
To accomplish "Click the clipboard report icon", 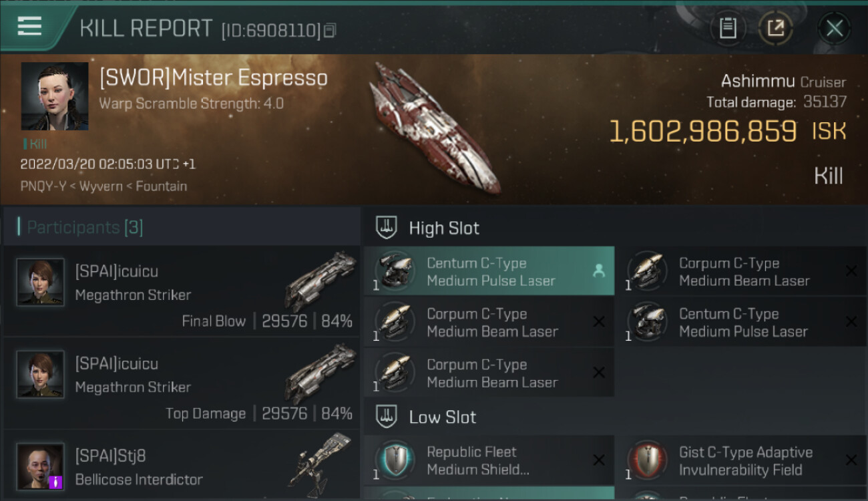I will pyautogui.click(x=727, y=28).
